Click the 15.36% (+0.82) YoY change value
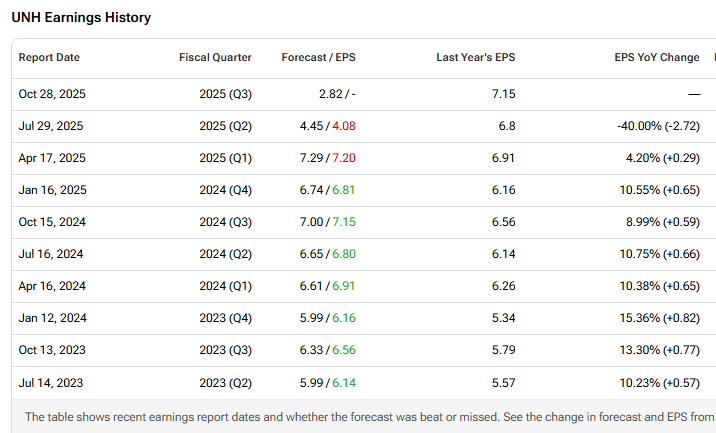This screenshot has height=433, width=716. click(x=658, y=318)
